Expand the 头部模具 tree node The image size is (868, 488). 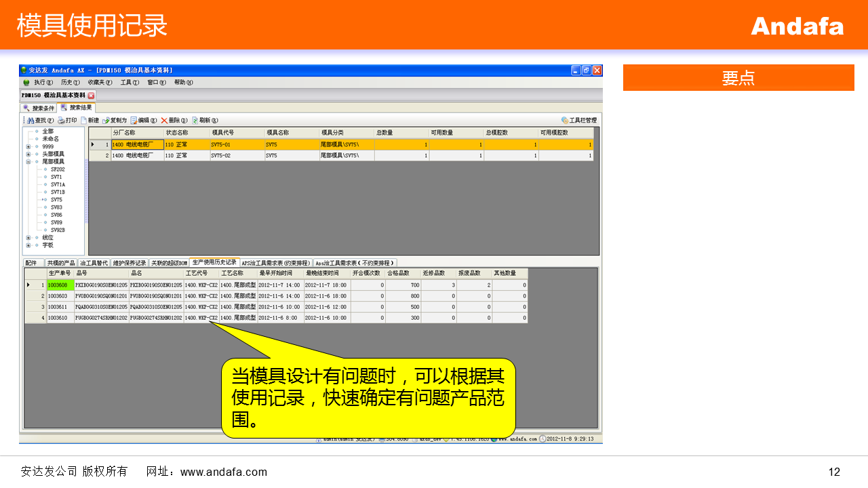click(x=28, y=154)
